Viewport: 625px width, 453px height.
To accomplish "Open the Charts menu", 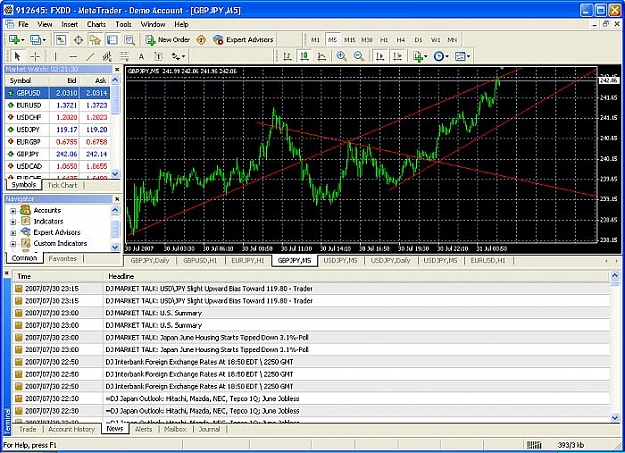I will [x=96, y=24].
